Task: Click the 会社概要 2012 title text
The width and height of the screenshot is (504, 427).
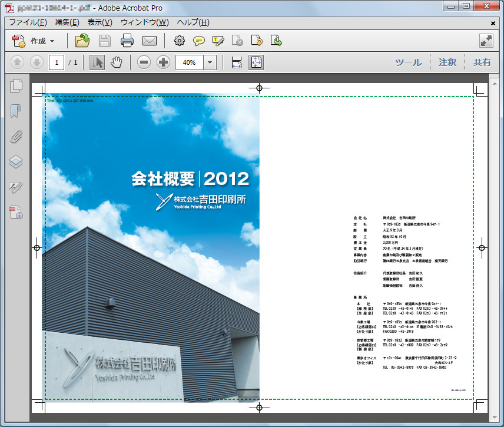Action: pos(190,179)
